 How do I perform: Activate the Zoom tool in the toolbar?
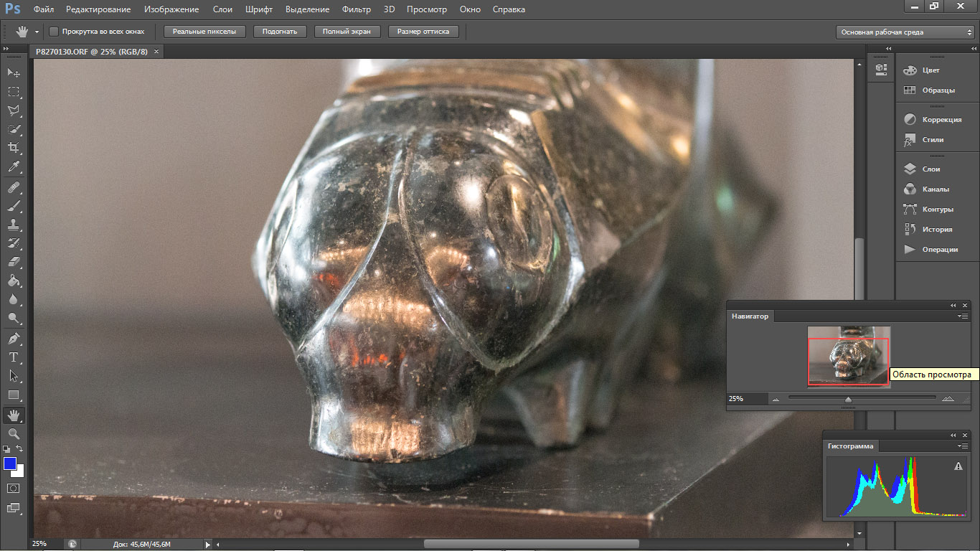pyautogui.click(x=14, y=434)
